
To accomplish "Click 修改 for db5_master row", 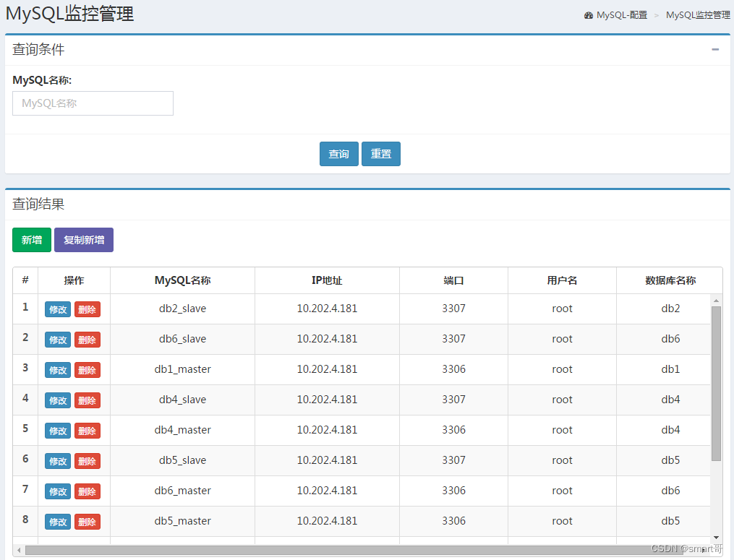I will pyautogui.click(x=58, y=522).
